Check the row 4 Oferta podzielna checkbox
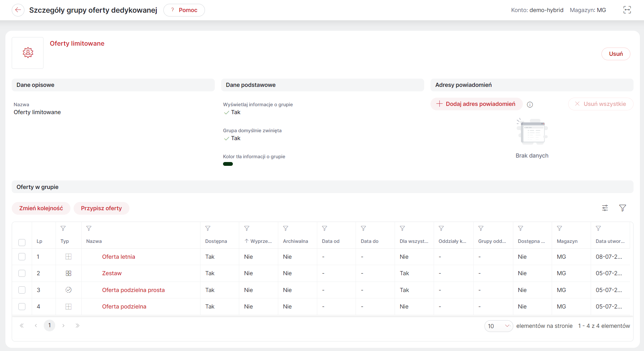 coord(22,307)
